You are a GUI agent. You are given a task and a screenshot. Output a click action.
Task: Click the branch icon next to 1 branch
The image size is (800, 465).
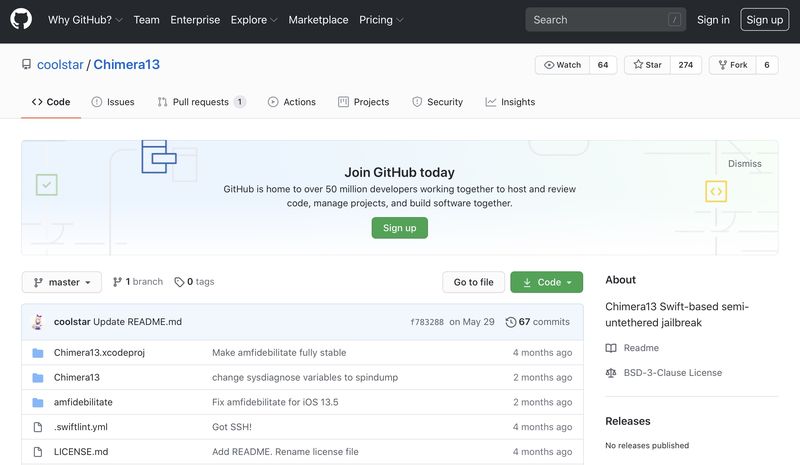pos(117,282)
